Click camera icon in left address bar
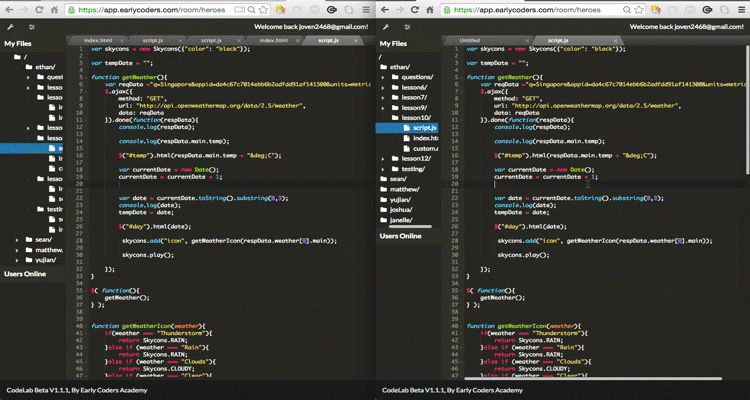This screenshot has width=750, height=400. (x=240, y=9)
